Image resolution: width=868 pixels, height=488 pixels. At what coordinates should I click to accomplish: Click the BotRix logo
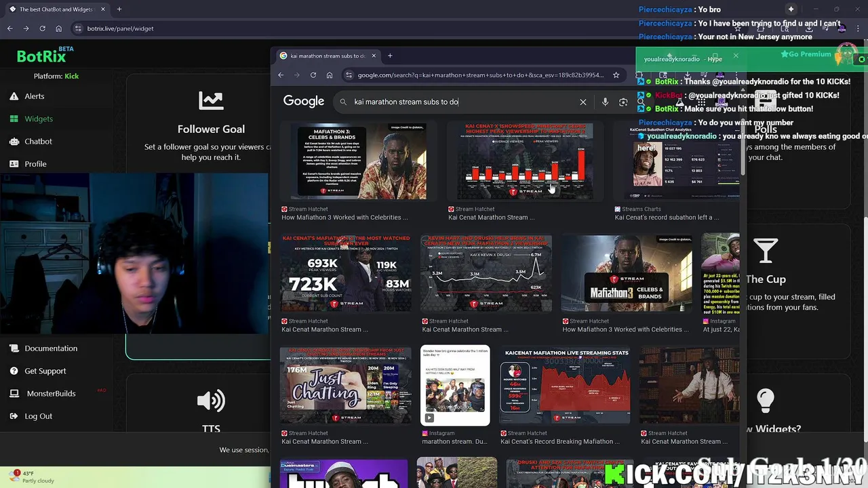point(45,56)
